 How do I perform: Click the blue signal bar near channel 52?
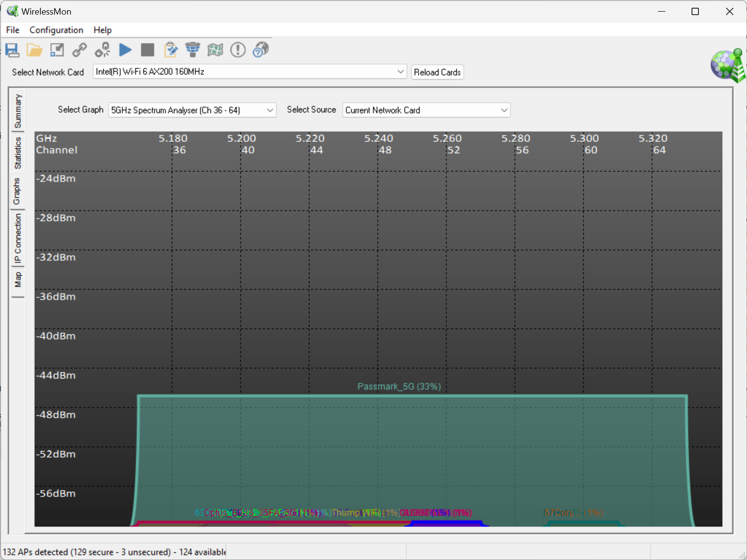[x=447, y=524]
